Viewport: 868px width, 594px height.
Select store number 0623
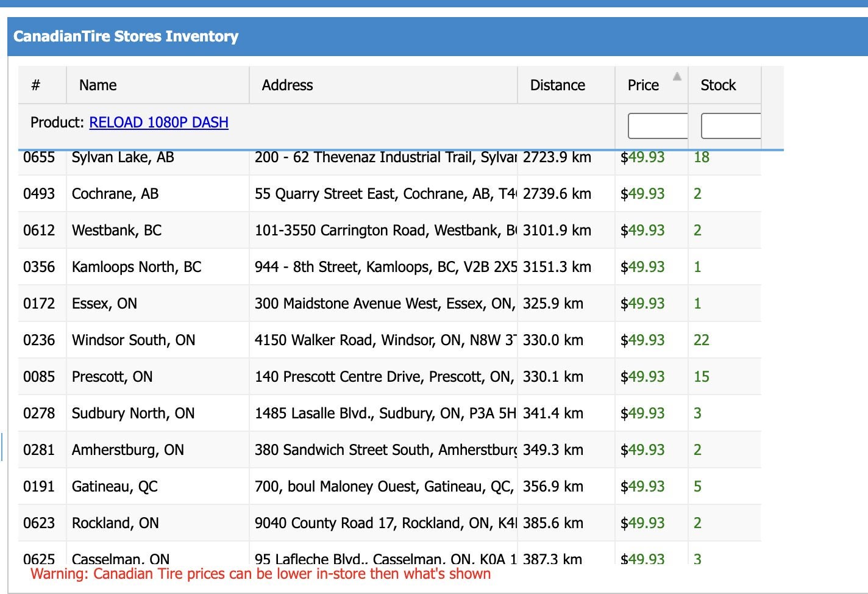point(39,523)
